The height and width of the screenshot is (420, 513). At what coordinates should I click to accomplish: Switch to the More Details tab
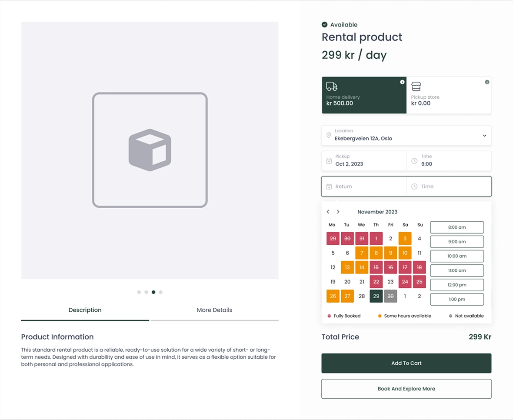214,310
